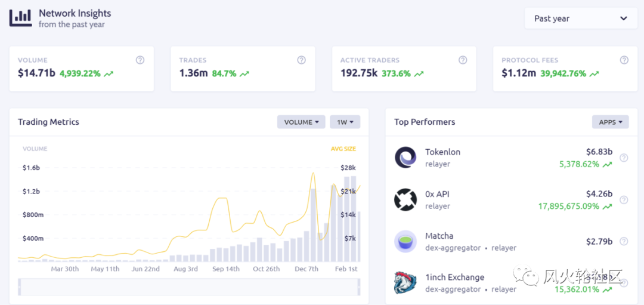This screenshot has height=305, width=644.
Task: Click help icon beside Matcha volume
Action: click(624, 241)
